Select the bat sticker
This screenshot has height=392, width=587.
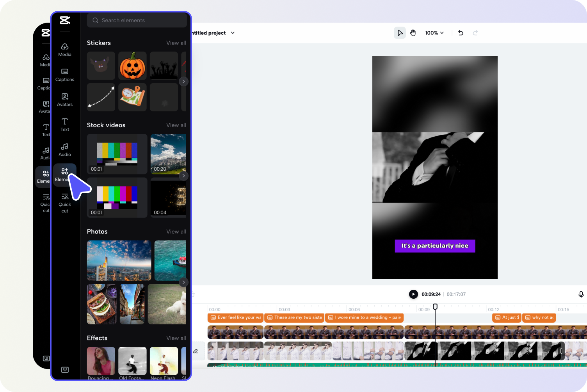pyautogui.click(x=101, y=66)
